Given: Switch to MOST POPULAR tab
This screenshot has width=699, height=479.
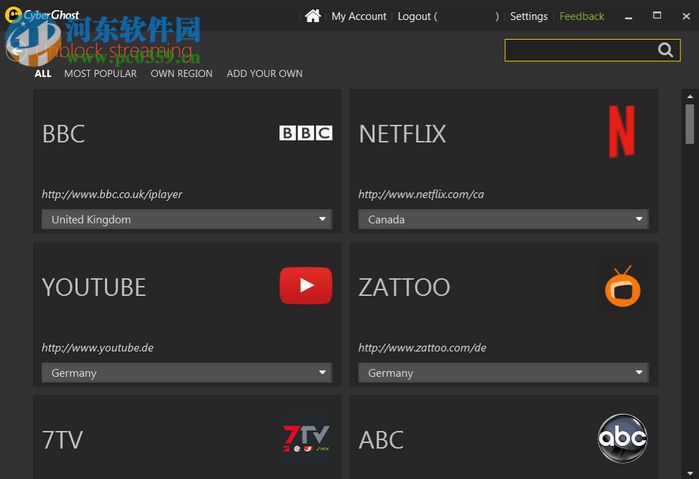Looking at the screenshot, I should pyautogui.click(x=100, y=74).
